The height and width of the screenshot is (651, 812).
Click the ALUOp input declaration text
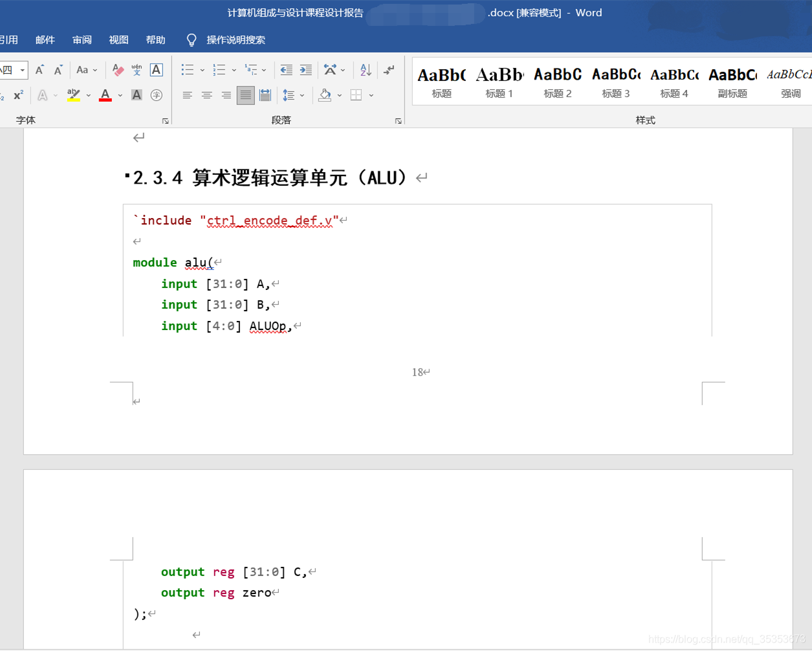(x=226, y=326)
